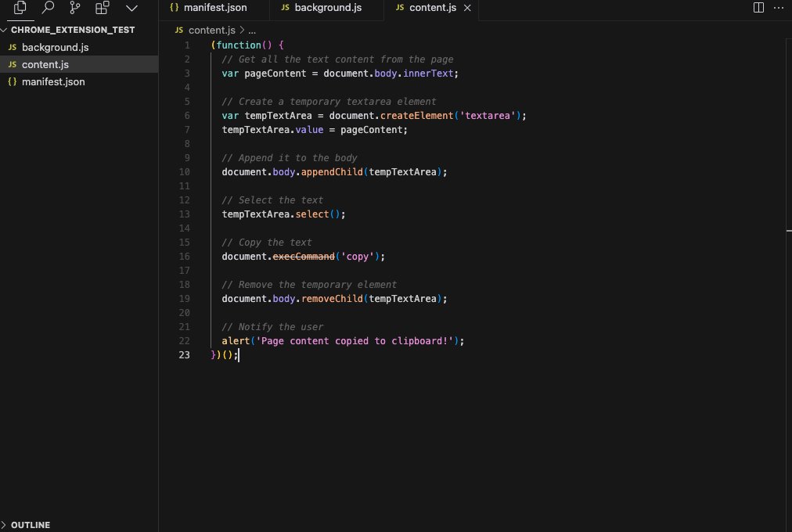This screenshot has height=532, width=792.
Task: Click the 'Page content copied to clipboard!' string
Action: [355, 341]
